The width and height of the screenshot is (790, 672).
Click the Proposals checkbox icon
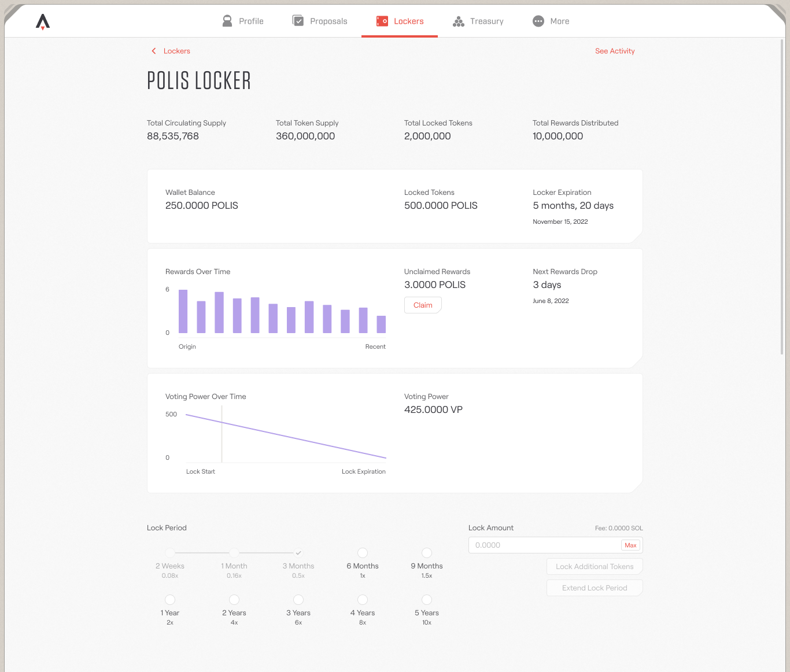[x=298, y=21]
